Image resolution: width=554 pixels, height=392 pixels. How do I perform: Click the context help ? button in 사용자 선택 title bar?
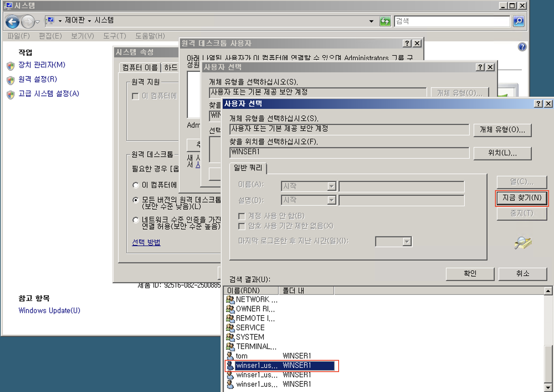[538, 104]
